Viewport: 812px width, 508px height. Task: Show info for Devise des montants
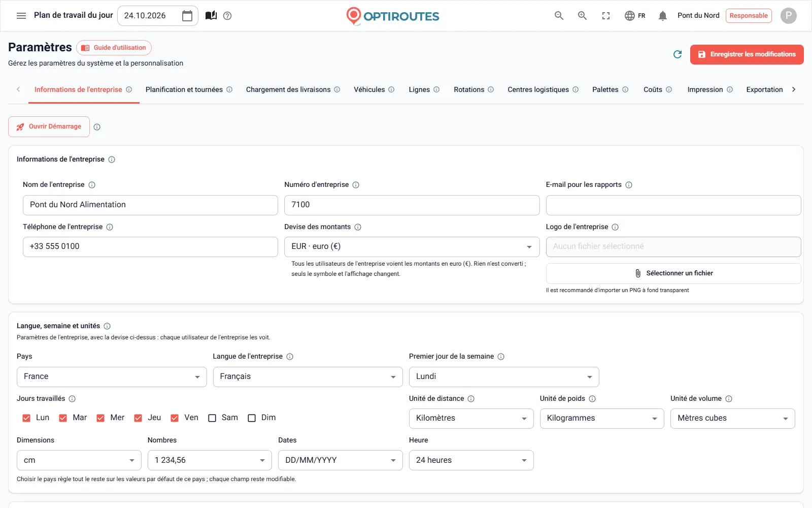click(x=358, y=227)
